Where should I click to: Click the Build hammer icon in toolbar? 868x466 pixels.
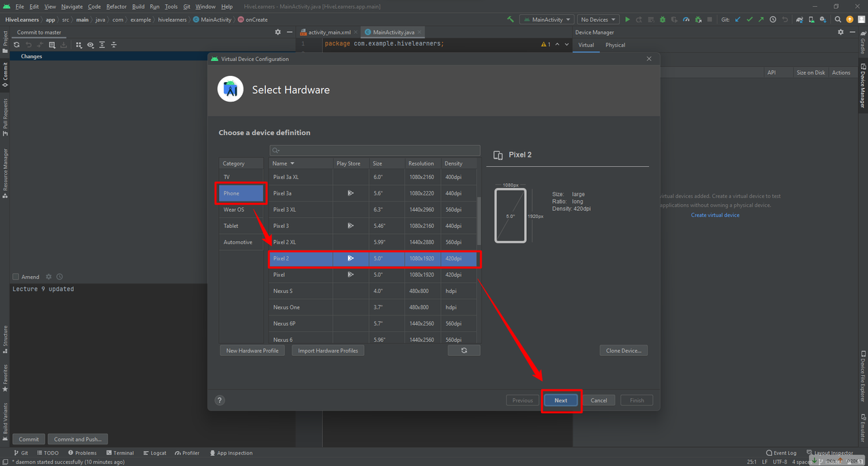point(511,20)
